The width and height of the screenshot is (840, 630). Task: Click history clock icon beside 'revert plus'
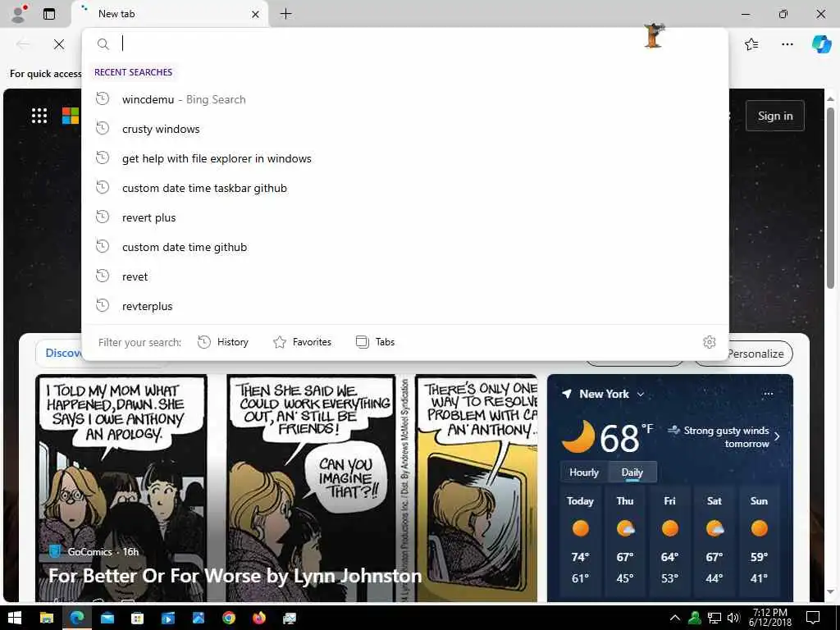coord(103,217)
